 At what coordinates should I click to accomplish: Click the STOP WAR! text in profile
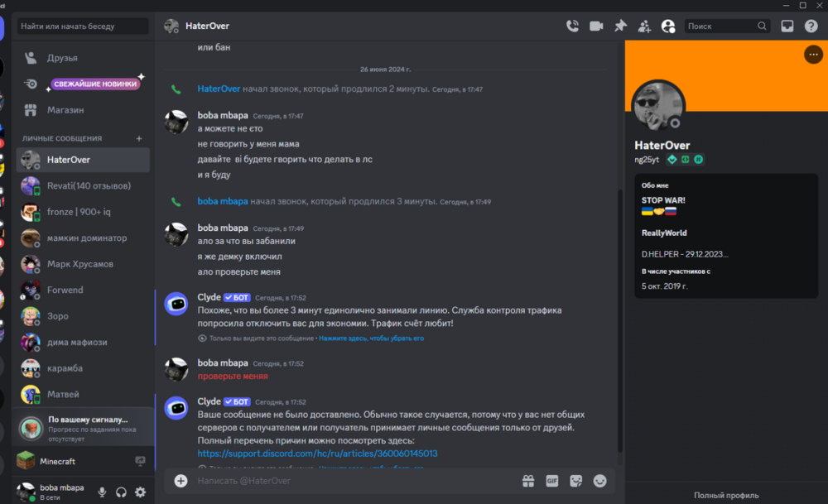tap(662, 200)
